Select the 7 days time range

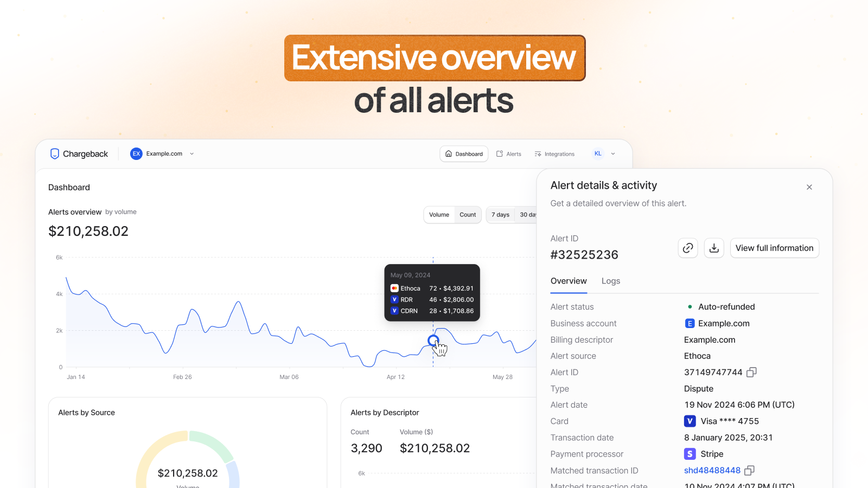500,215
